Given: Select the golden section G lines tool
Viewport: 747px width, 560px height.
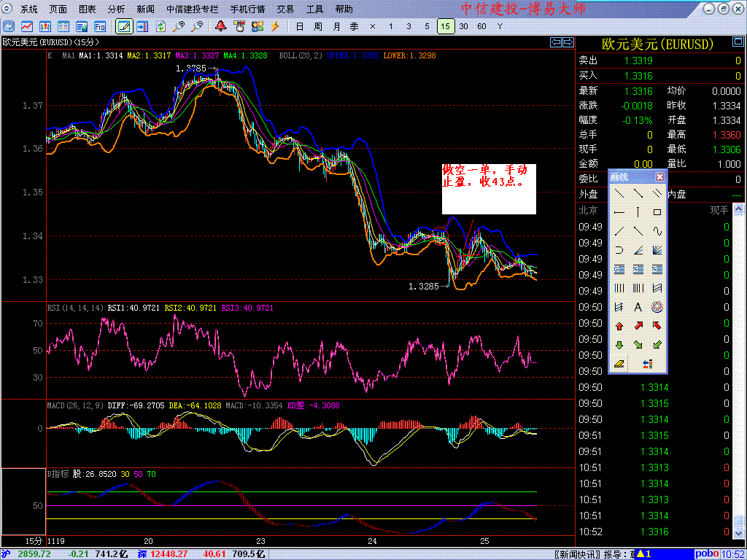Looking at the screenshot, I should pos(619,270).
